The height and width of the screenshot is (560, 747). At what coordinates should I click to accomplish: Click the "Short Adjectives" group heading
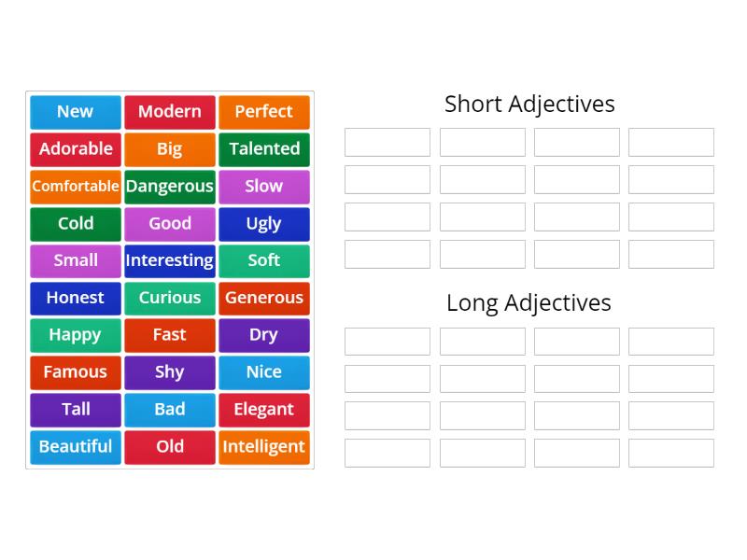529,104
